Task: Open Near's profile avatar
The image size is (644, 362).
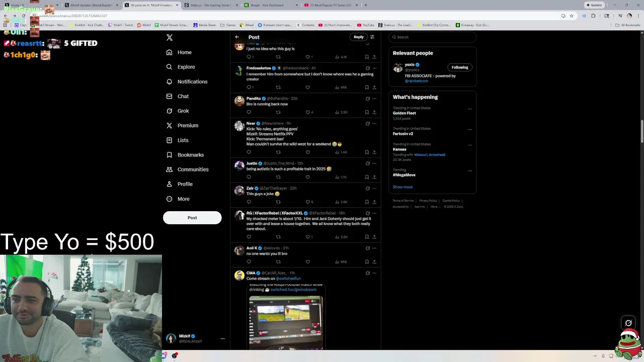Action: (239, 127)
